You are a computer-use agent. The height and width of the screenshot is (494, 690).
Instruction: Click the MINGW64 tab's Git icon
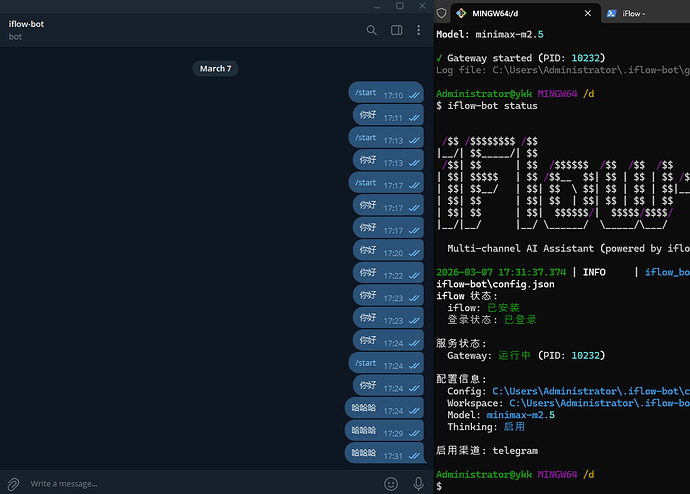(x=461, y=13)
